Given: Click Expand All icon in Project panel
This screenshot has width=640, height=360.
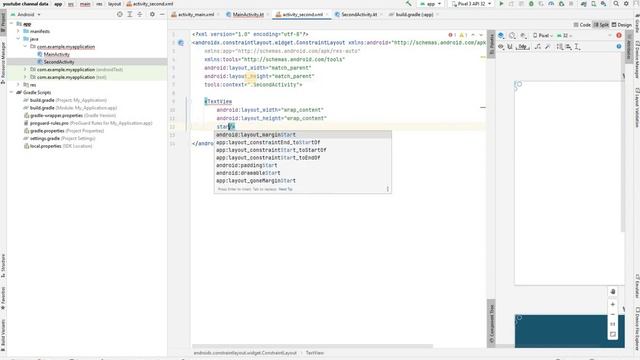Looking at the screenshot, I should [130, 14].
